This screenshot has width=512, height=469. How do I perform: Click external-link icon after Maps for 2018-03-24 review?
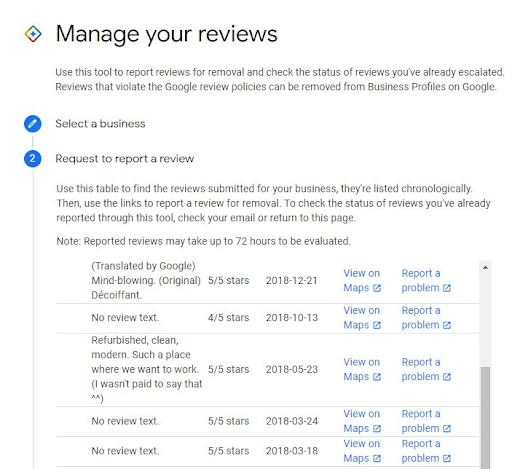pos(377,428)
